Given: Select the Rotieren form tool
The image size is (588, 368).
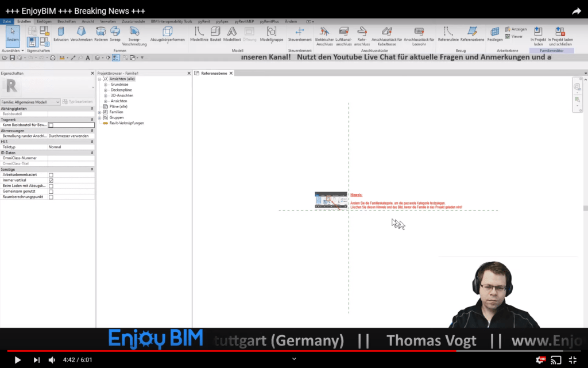Looking at the screenshot, I should point(101,34).
